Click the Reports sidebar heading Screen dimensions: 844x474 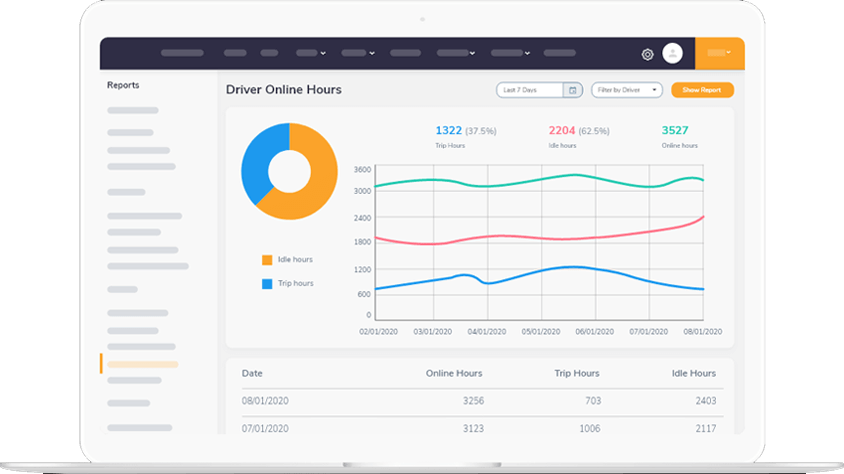tap(123, 85)
